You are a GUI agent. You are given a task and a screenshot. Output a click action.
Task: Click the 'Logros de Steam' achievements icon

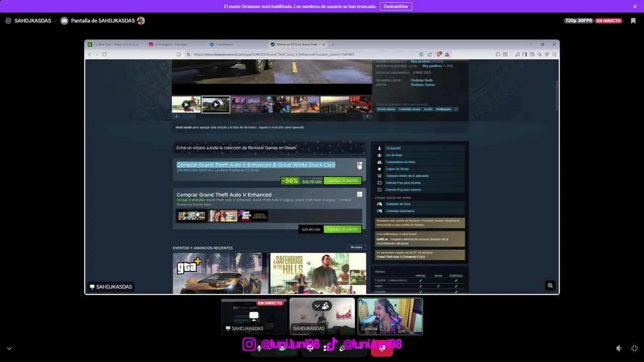click(x=379, y=169)
